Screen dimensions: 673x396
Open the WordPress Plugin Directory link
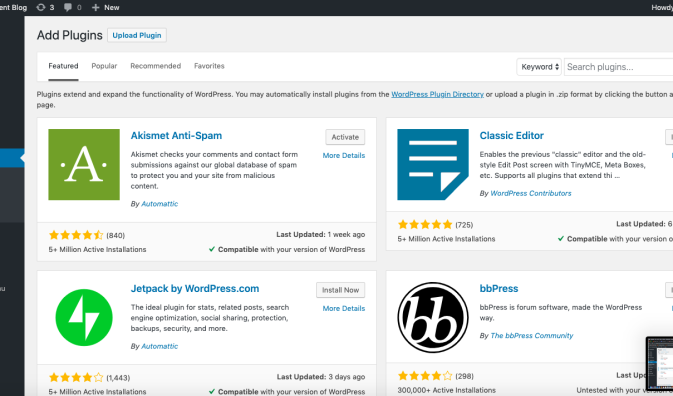click(437, 94)
